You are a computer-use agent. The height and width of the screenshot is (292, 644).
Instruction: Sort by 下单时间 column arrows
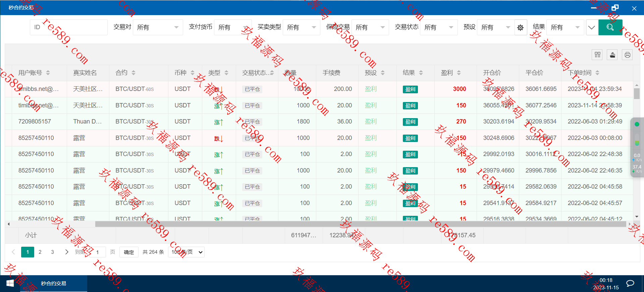click(597, 73)
